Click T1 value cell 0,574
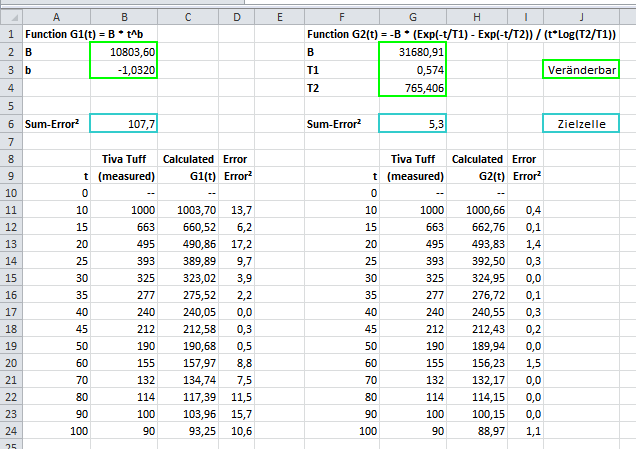 tap(412, 69)
